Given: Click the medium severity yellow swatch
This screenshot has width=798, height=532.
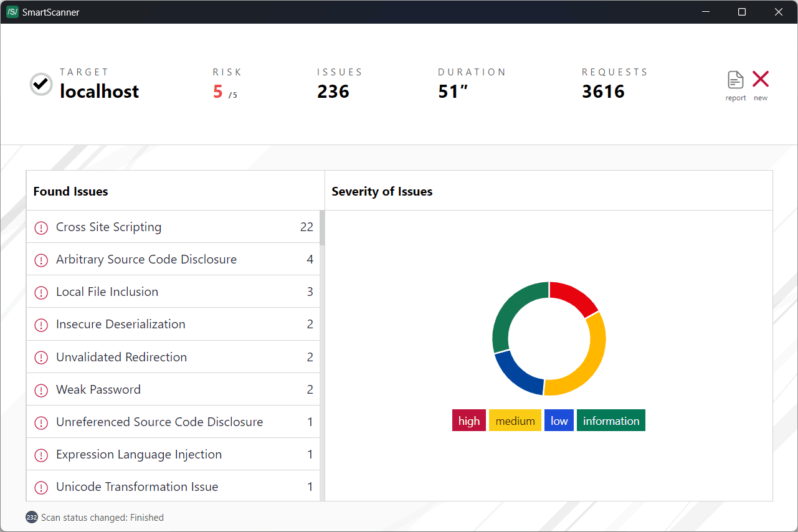Looking at the screenshot, I should pyautogui.click(x=515, y=420).
